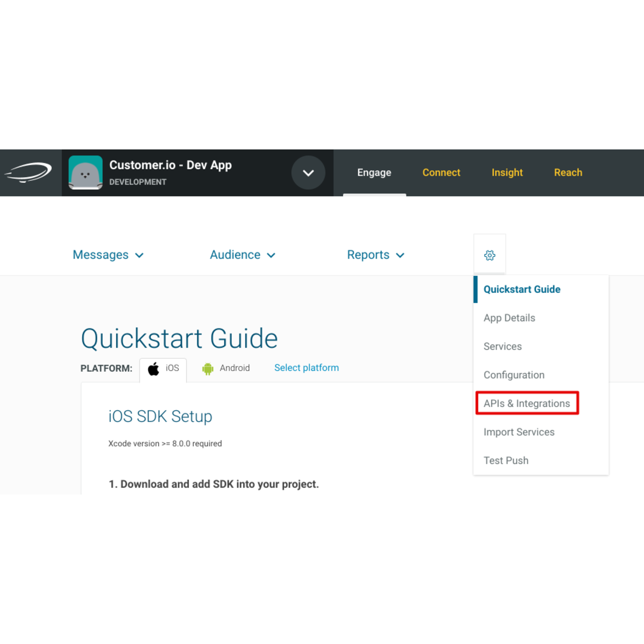The image size is (644, 644).
Task: Select the iOS platform tab
Action: 163,369
